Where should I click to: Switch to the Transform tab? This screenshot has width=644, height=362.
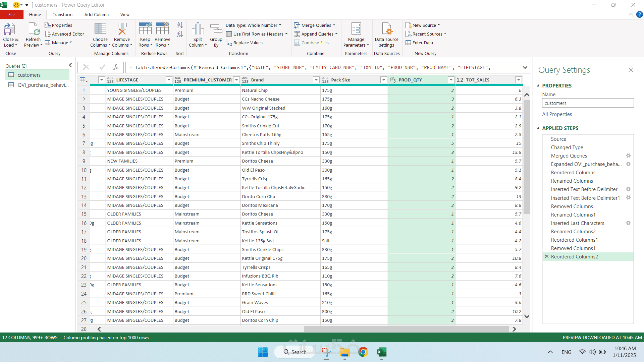[x=62, y=14]
